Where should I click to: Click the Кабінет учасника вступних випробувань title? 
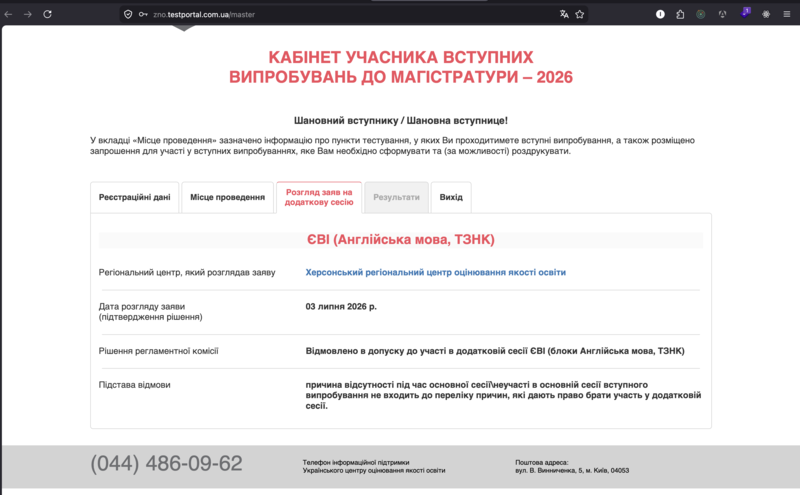[401, 67]
